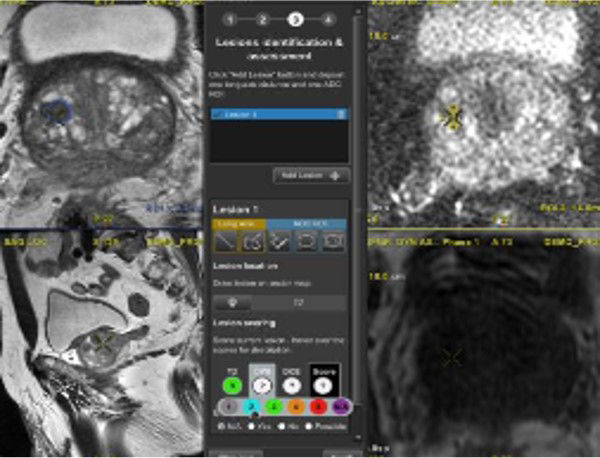Click the blue lesion contour on axial T2 image
Image resolution: width=600 pixels, height=458 pixels.
(x=57, y=111)
